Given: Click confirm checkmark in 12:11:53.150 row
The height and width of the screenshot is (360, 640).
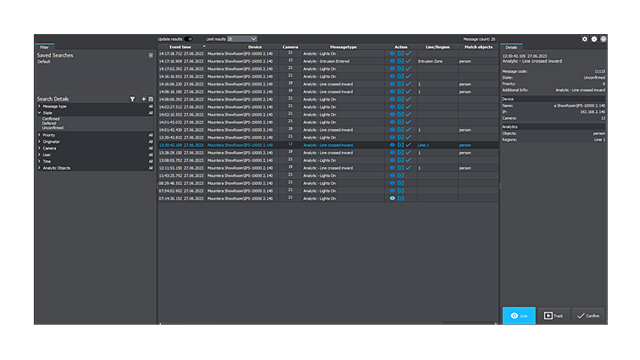Looking at the screenshot, I should click(x=408, y=168).
